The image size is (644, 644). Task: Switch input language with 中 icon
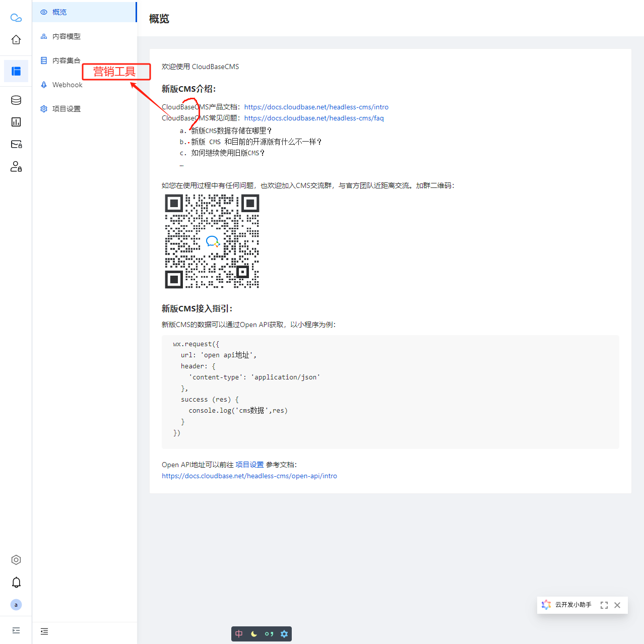(239, 634)
